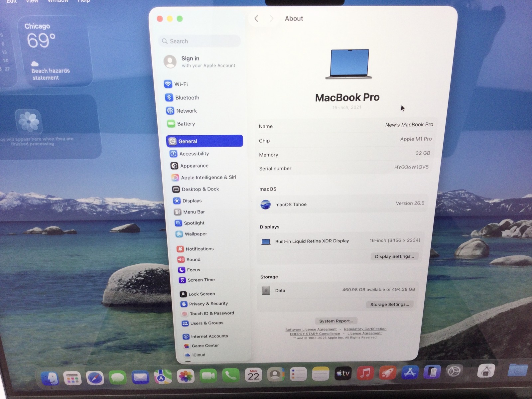Open Accessibility settings
The height and width of the screenshot is (399, 532).
[189, 154]
